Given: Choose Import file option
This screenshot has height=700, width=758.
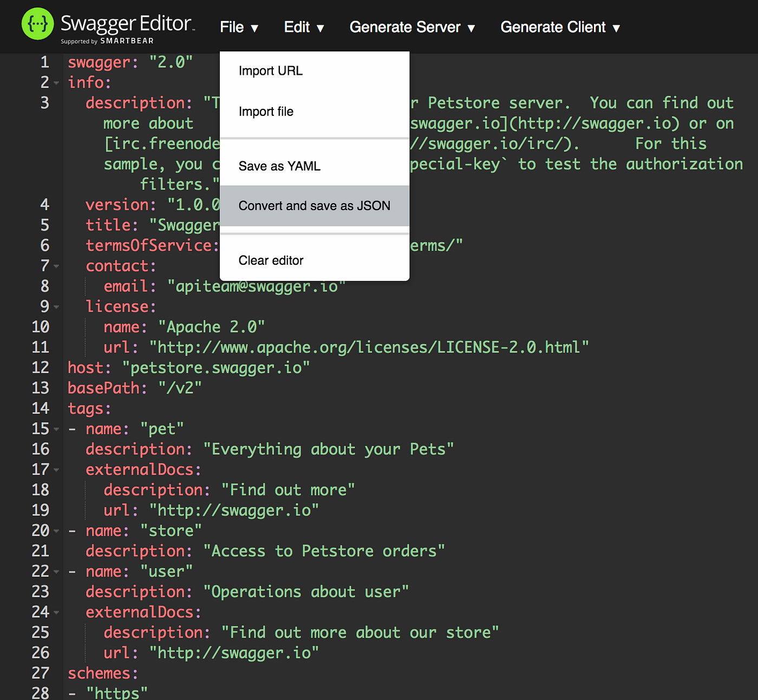Looking at the screenshot, I should pos(315,112).
